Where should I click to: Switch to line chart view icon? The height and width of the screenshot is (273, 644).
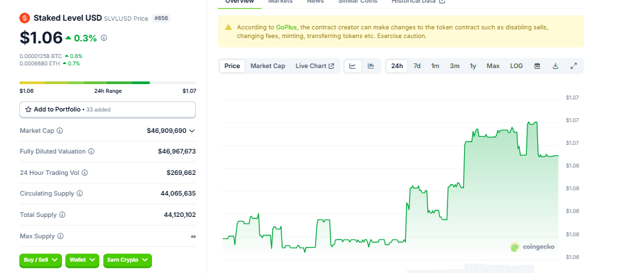pos(353,66)
